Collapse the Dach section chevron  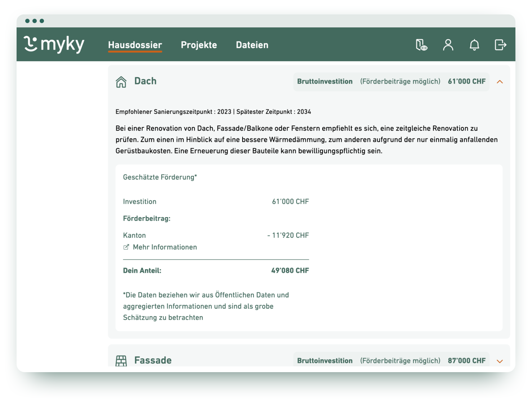pyautogui.click(x=500, y=82)
